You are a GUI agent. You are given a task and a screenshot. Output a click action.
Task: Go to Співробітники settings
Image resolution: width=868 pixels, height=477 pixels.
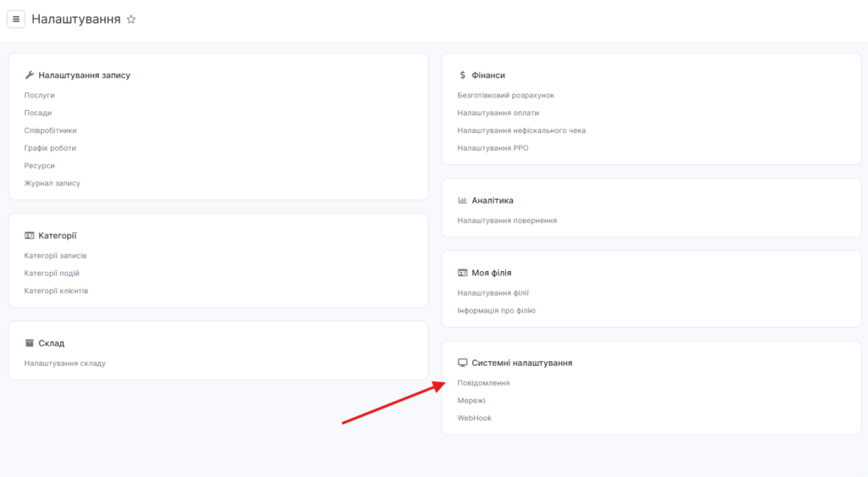(51, 130)
